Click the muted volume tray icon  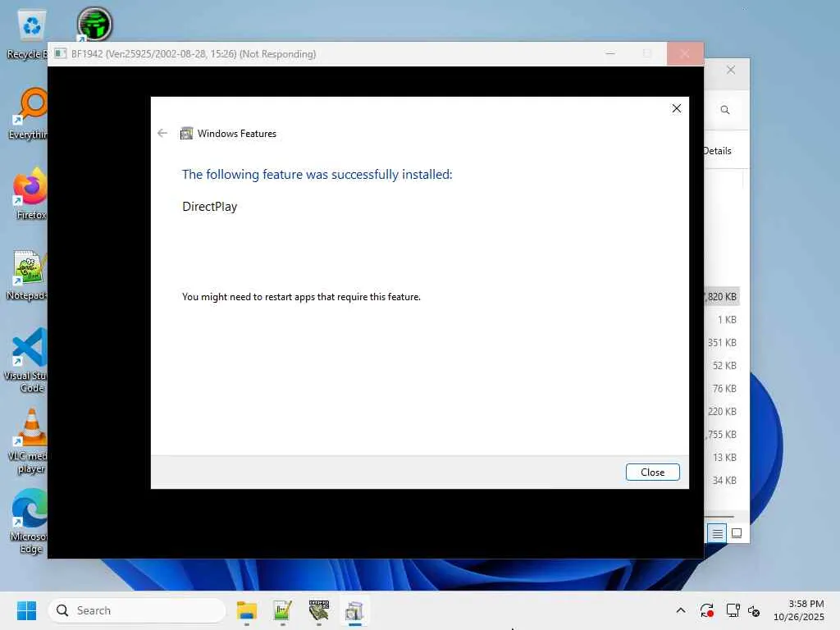point(754,610)
